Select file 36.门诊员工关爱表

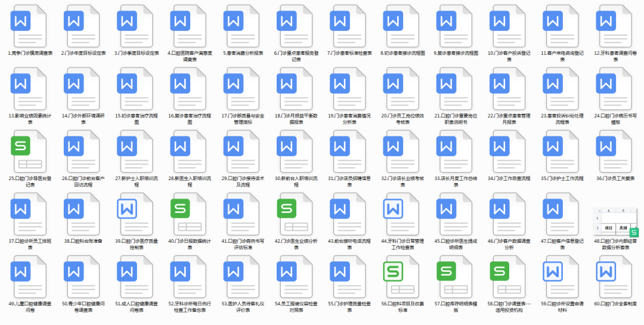pyautogui.click(x=615, y=152)
